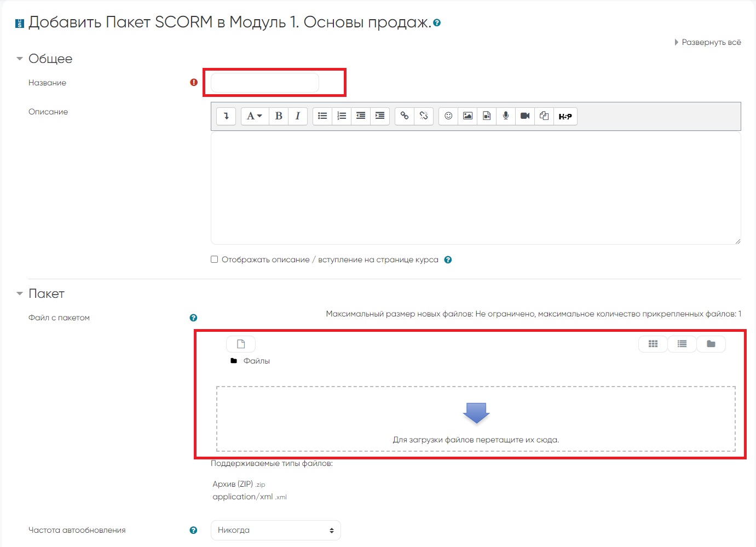Collapse the Пакет section
Viewport: 756px width, 547px height.
coord(20,294)
